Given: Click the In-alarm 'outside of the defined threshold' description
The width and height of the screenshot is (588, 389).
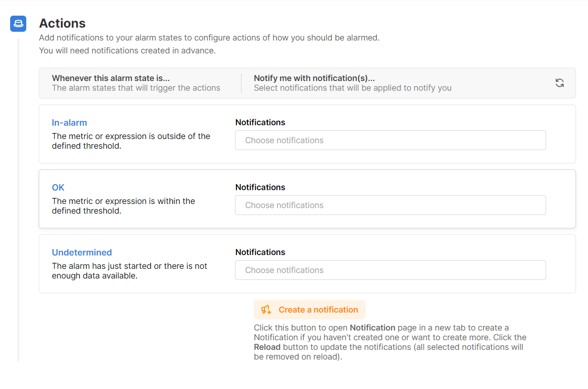Looking at the screenshot, I should pyautogui.click(x=131, y=141).
